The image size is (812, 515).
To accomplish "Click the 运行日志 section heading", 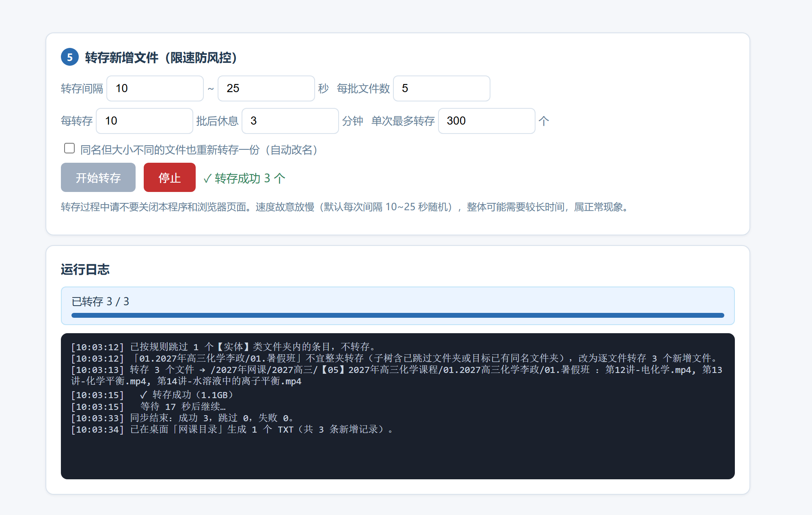I will coord(85,269).
